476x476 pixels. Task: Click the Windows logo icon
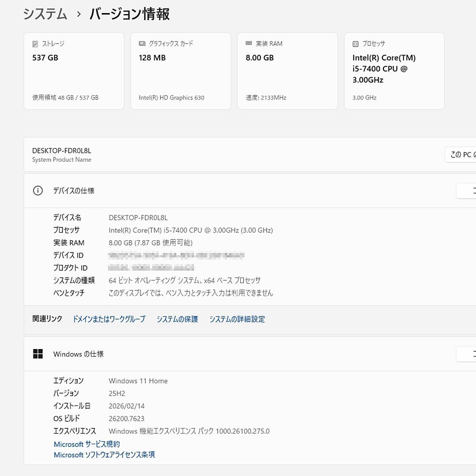[x=38, y=353]
